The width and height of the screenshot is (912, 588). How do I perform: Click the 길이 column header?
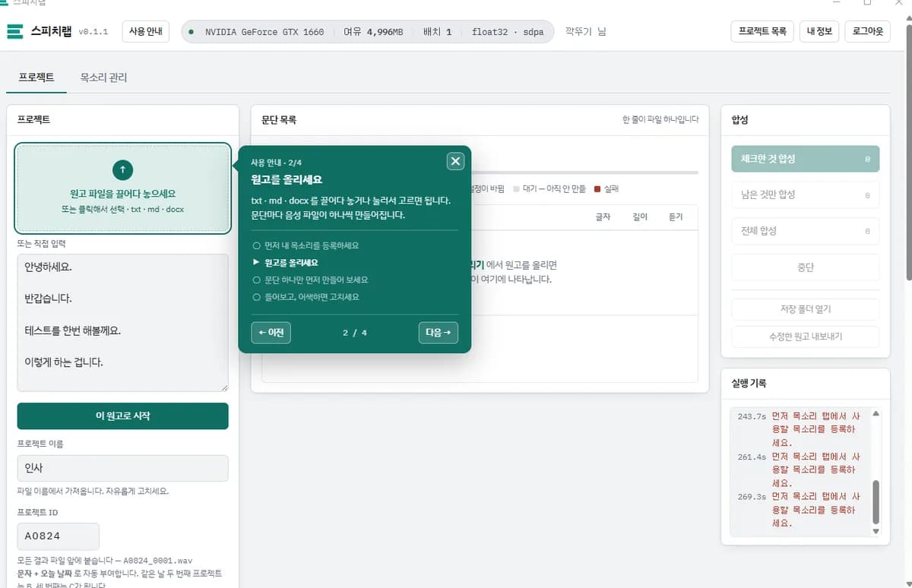pyautogui.click(x=640, y=217)
